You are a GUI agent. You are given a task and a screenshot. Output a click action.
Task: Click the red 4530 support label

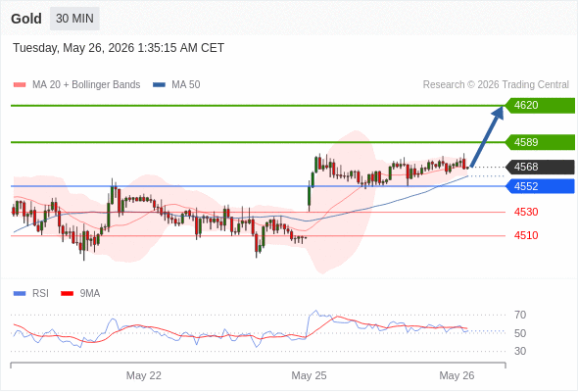(526, 212)
